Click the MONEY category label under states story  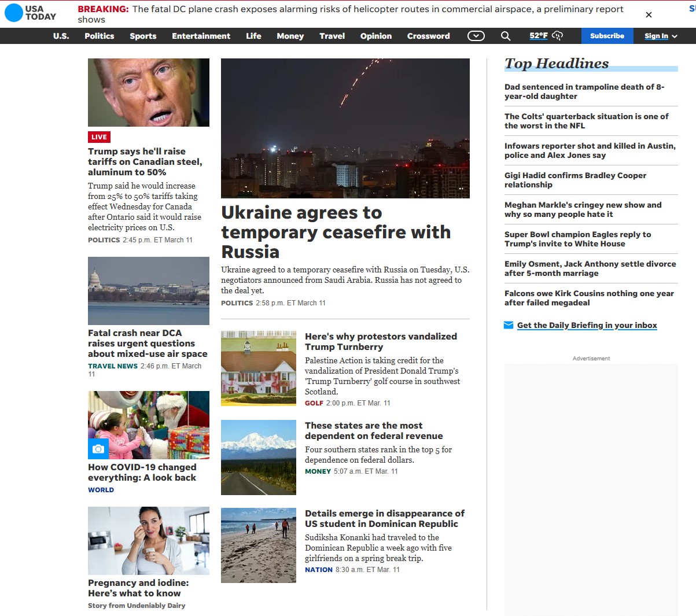point(318,471)
